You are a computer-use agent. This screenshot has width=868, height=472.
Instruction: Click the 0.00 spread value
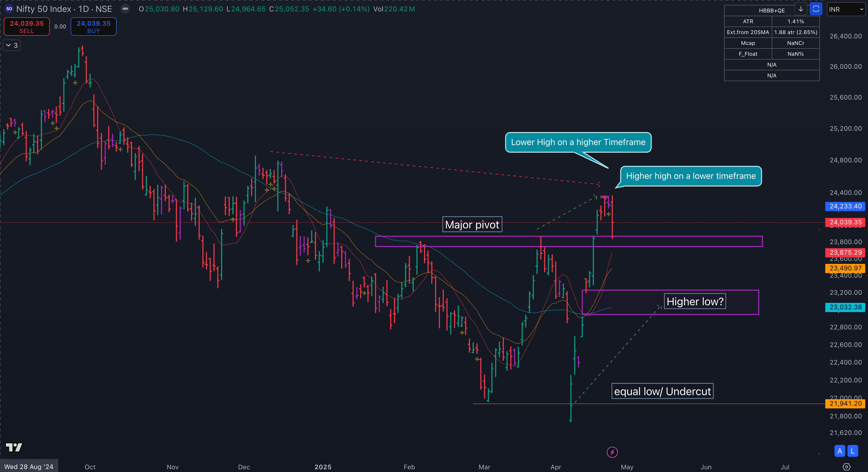pyautogui.click(x=60, y=27)
